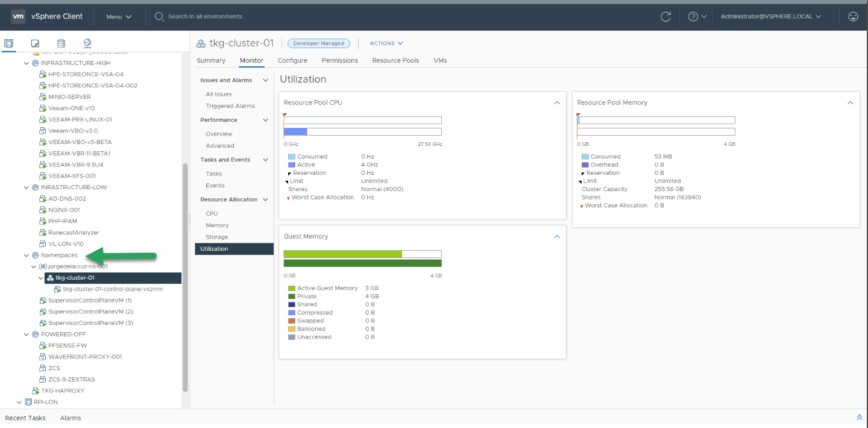The width and height of the screenshot is (868, 428).
Task: Open Memory resource allocation
Action: click(x=217, y=225)
